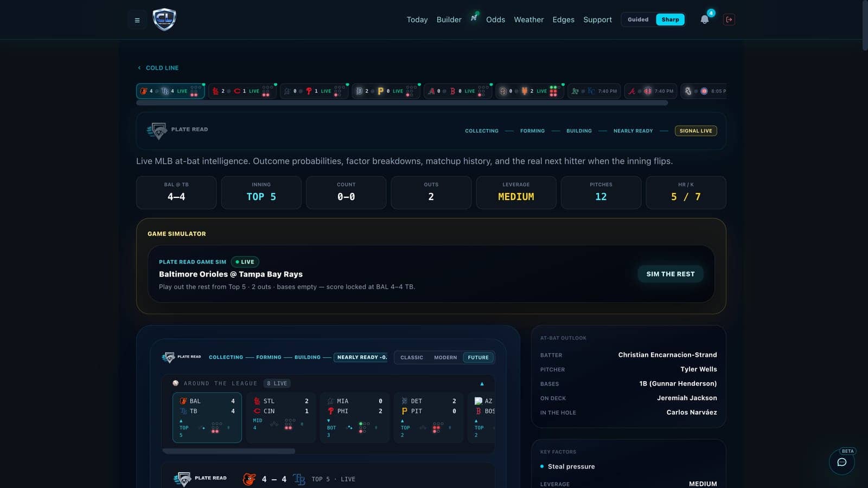Click the Rays logo in the 4–4 scoreline
Viewport: 868px width, 488px height.
pyautogui.click(x=299, y=479)
